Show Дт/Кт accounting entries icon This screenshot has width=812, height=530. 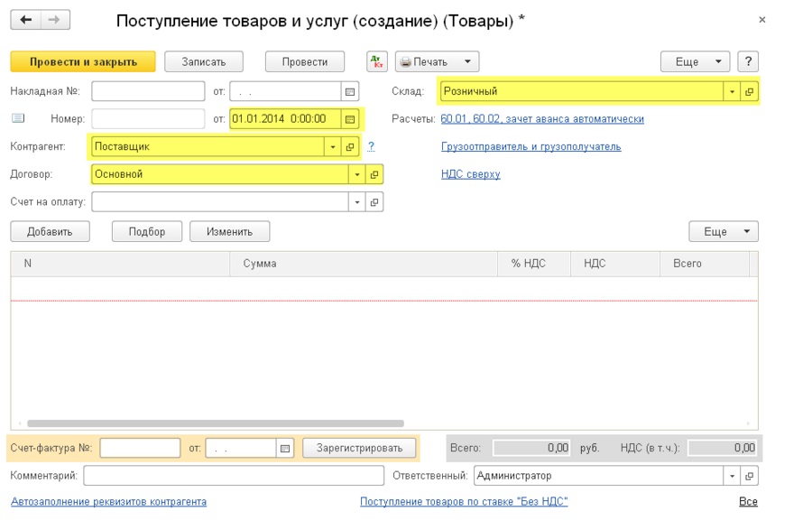click(377, 61)
